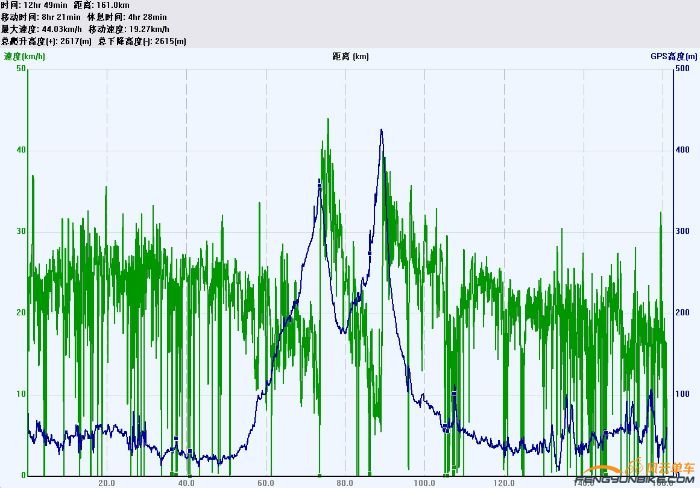The height and width of the screenshot is (488, 700).
Task: Click the rest time 4hr 28min value
Action: [x=147, y=18]
